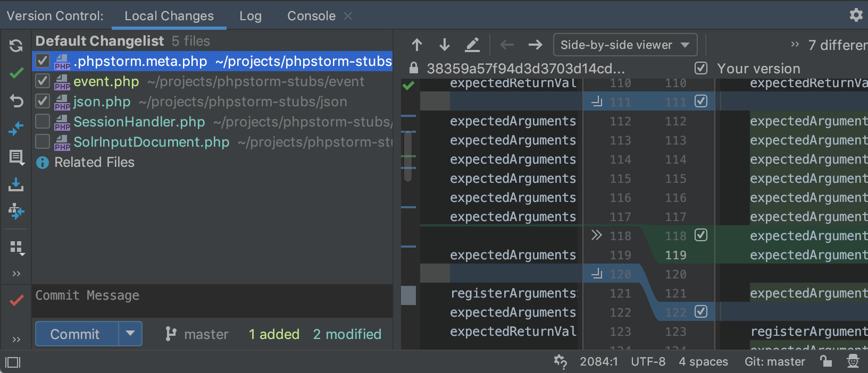Screen dimensions: 868x373
Task: Toggle change checkbox at line 111
Action: pyautogui.click(x=701, y=101)
